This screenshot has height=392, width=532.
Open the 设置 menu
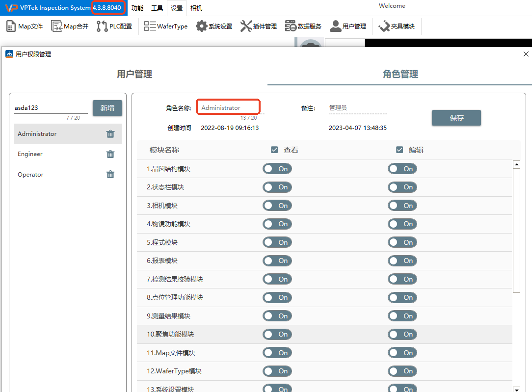point(177,8)
